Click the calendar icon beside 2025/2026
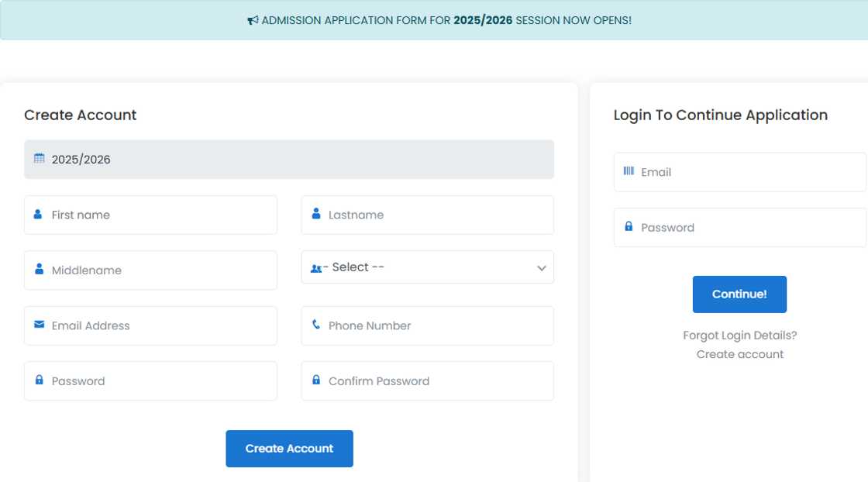This screenshot has height=482, width=868. tap(40, 158)
